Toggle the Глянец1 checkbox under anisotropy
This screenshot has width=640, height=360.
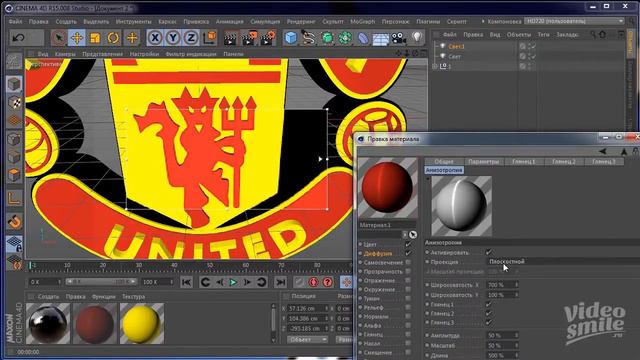[x=489, y=304]
